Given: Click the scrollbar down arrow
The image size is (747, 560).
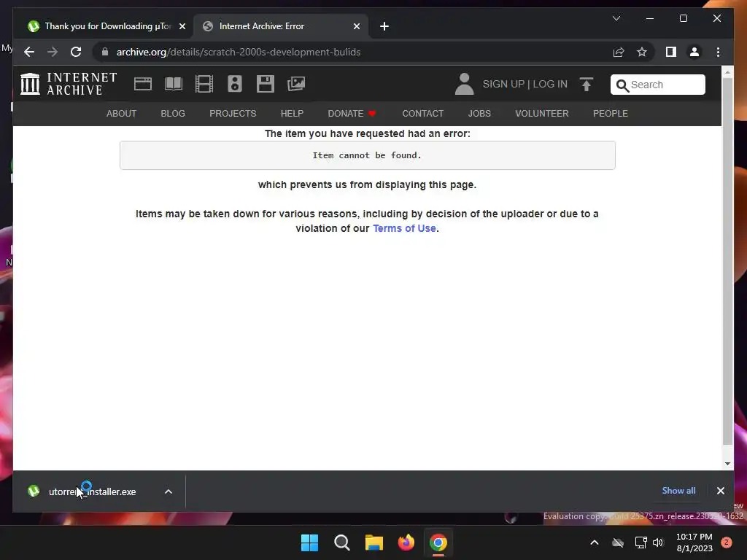Looking at the screenshot, I should tap(727, 463).
